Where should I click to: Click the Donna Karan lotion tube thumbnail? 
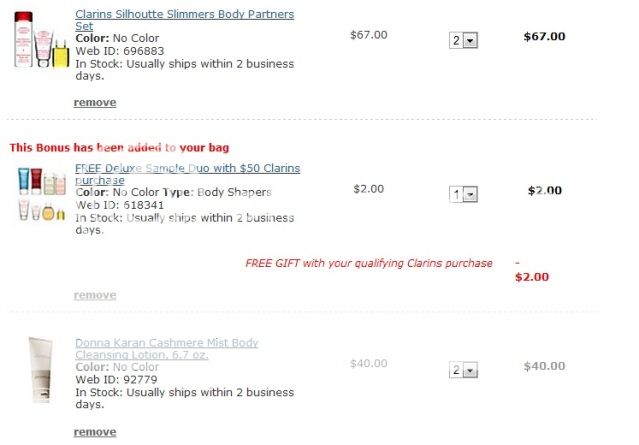pyautogui.click(x=42, y=370)
